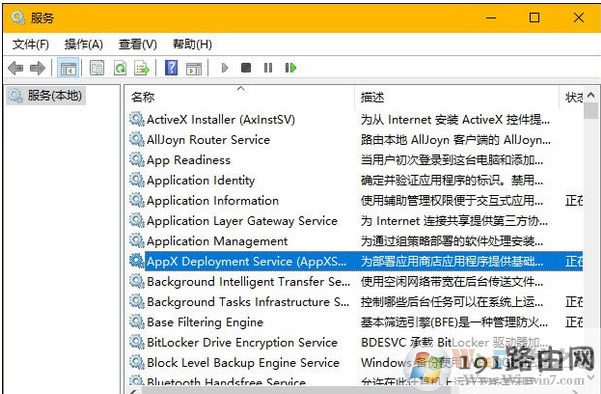Restart the service with the restart button
This screenshot has height=394, width=601.
[x=291, y=68]
